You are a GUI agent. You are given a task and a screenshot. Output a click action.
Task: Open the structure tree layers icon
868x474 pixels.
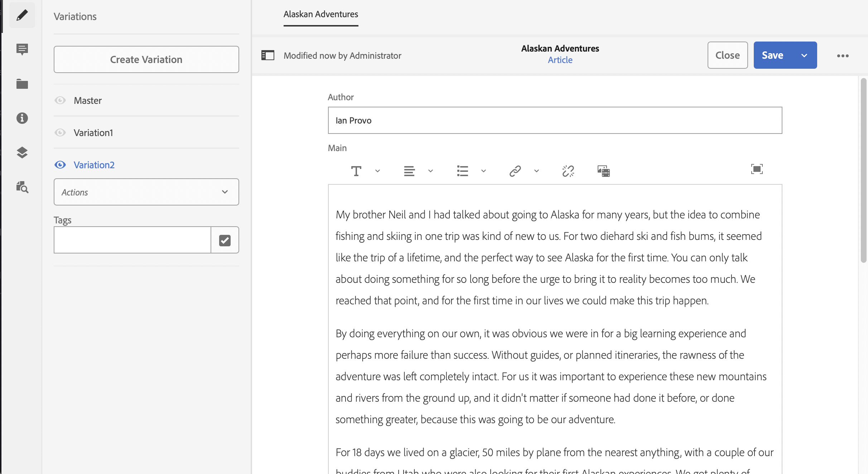pyautogui.click(x=22, y=153)
